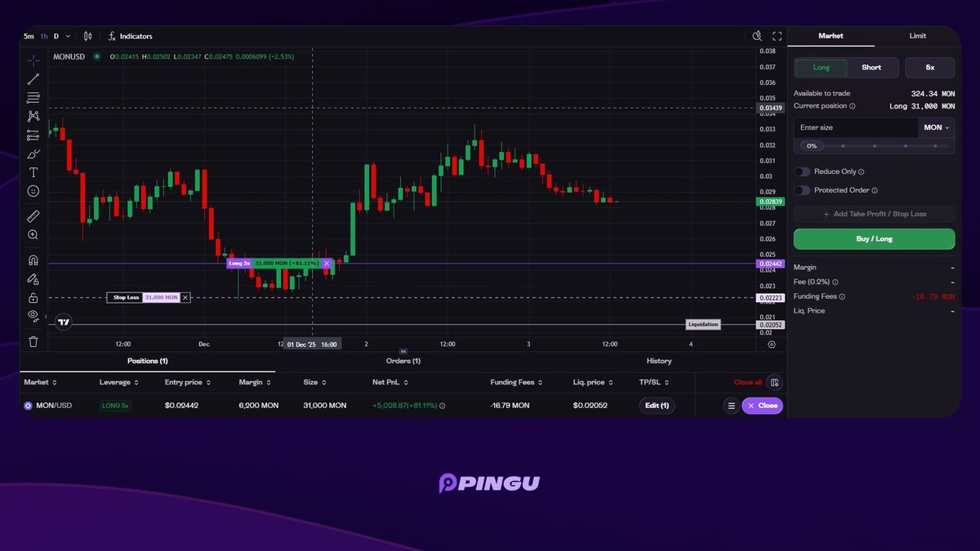Toggle lock all drawings padlock icon

[x=33, y=297]
